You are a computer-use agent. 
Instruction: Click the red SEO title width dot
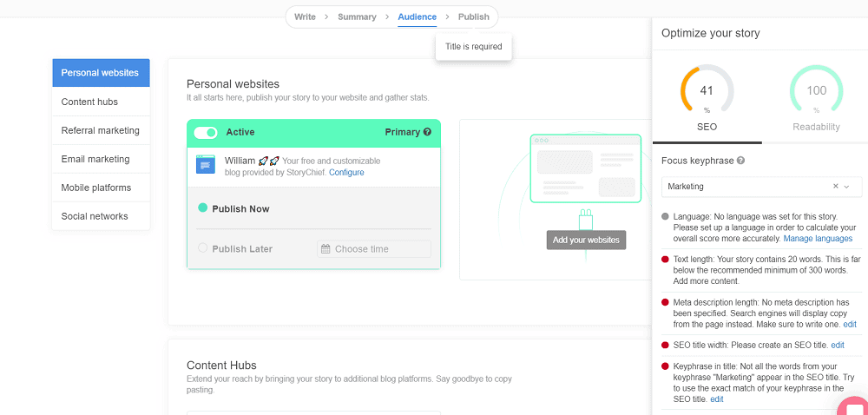[666, 345]
